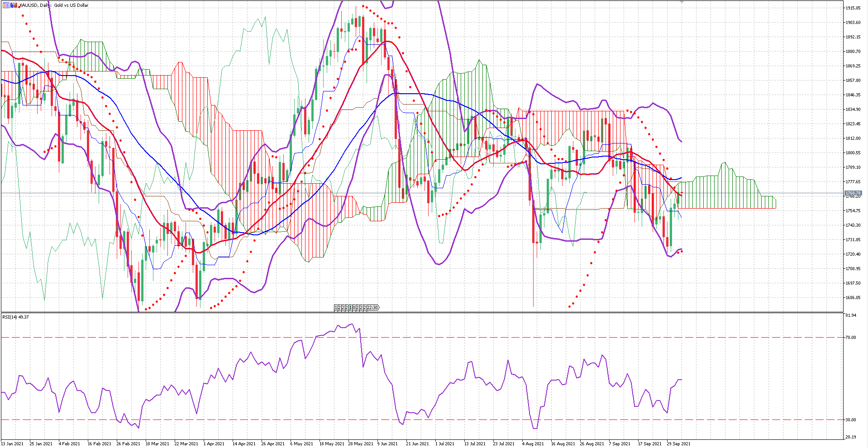Image resolution: width=868 pixels, height=448 pixels.
Task: Click the gray chart shift triangle marker
Action: (x=682, y=2)
